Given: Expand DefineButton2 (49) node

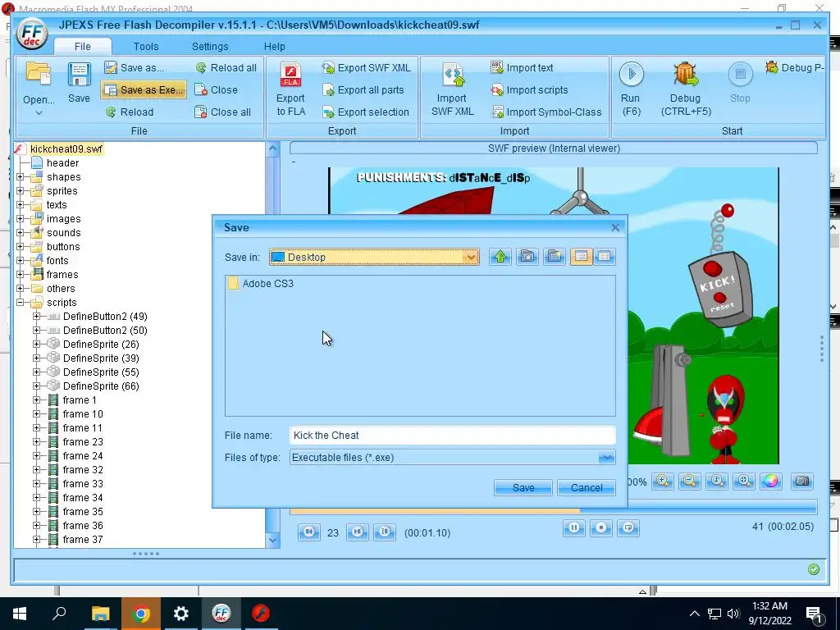Looking at the screenshot, I should tap(36, 316).
